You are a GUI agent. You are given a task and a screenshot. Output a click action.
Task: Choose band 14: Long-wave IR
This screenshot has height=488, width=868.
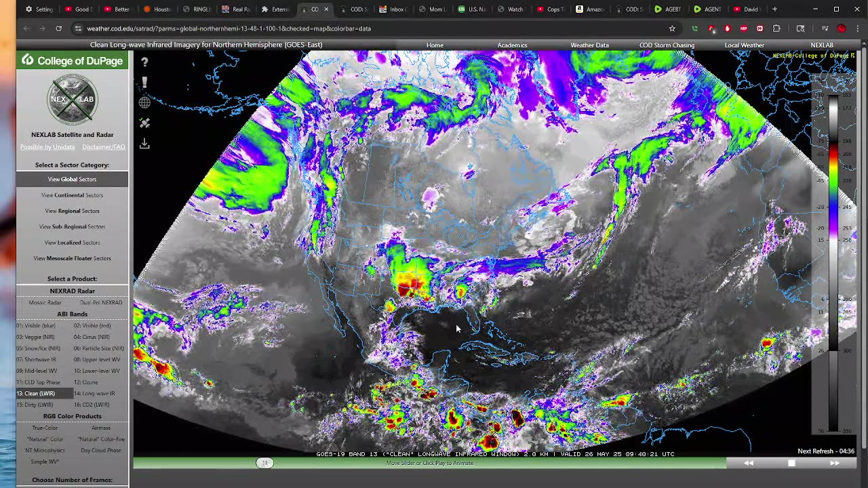94,393
